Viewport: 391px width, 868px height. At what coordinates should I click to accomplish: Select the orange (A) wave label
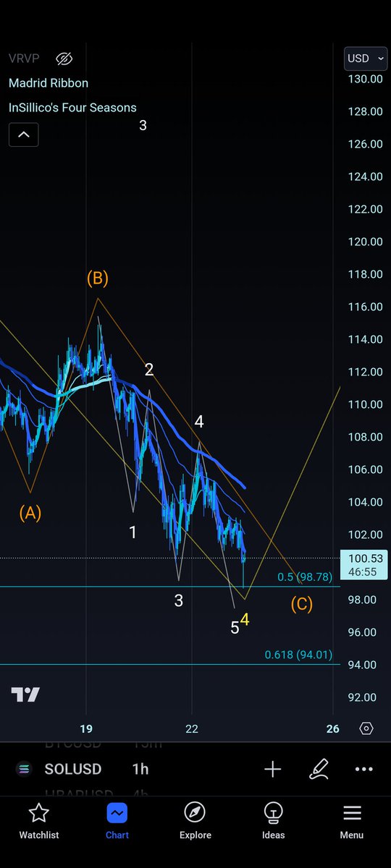30,513
